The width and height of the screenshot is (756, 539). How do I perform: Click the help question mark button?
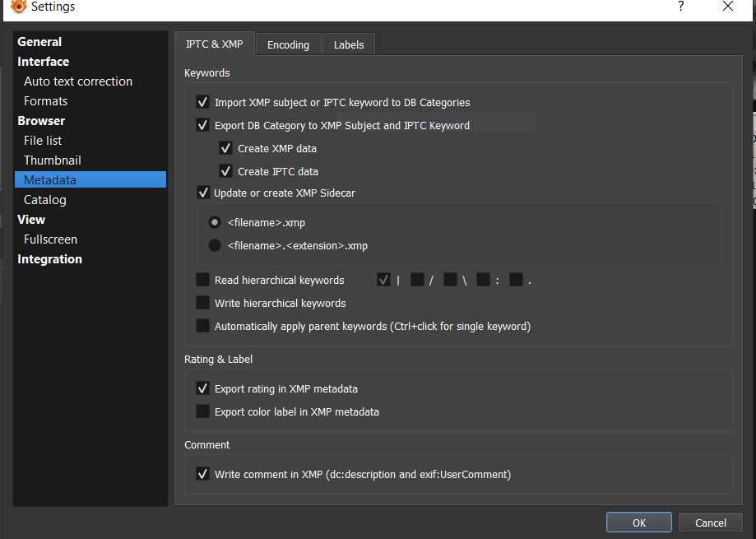click(680, 7)
